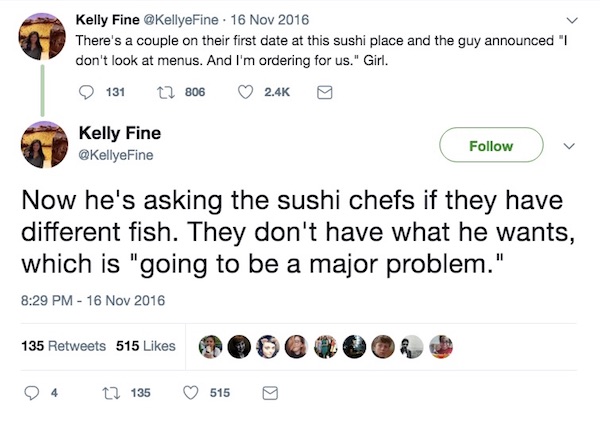600x428 pixels.
Task: Open the chevron menu beside Follow button
Action: (571, 146)
